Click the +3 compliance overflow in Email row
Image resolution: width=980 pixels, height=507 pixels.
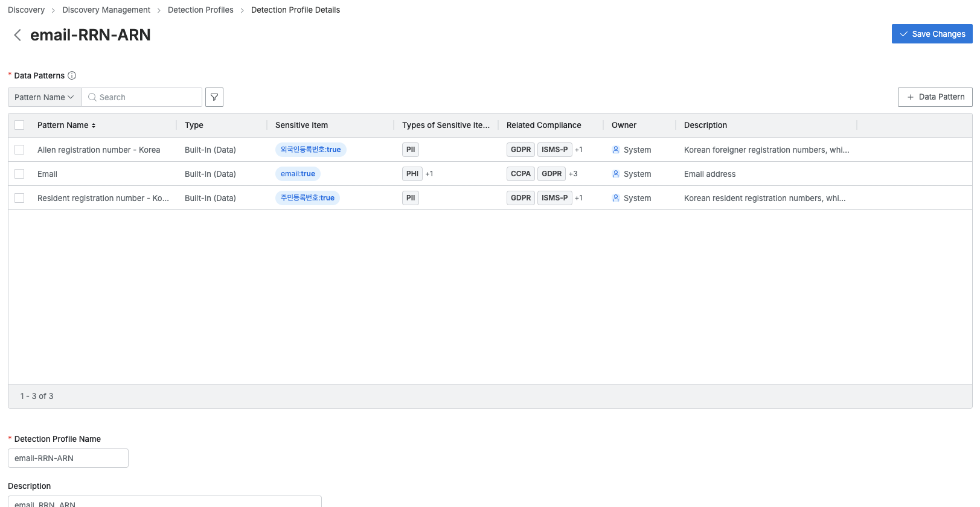(573, 174)
